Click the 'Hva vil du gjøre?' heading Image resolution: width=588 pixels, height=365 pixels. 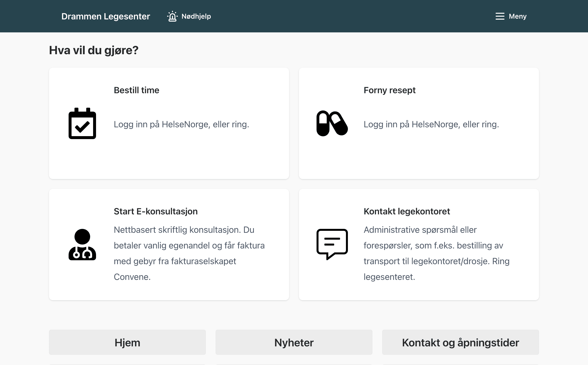[94, 50]
